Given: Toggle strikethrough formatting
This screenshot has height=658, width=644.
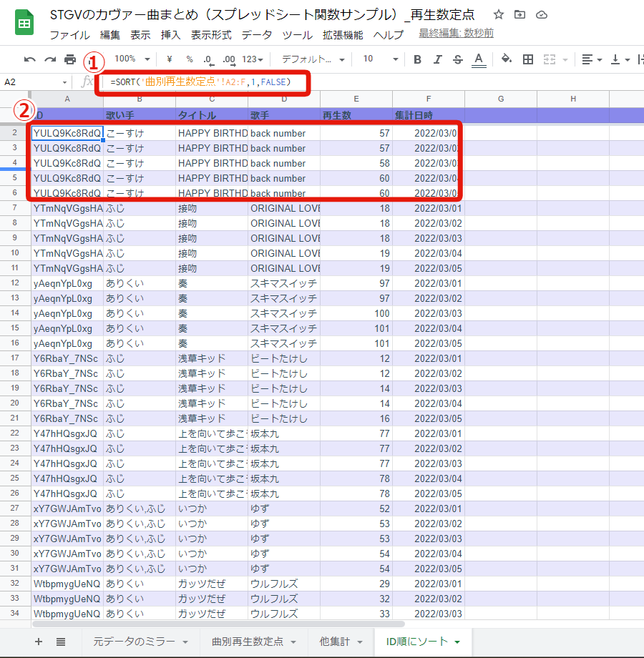Looking at the screenshot, I should 458,59.
